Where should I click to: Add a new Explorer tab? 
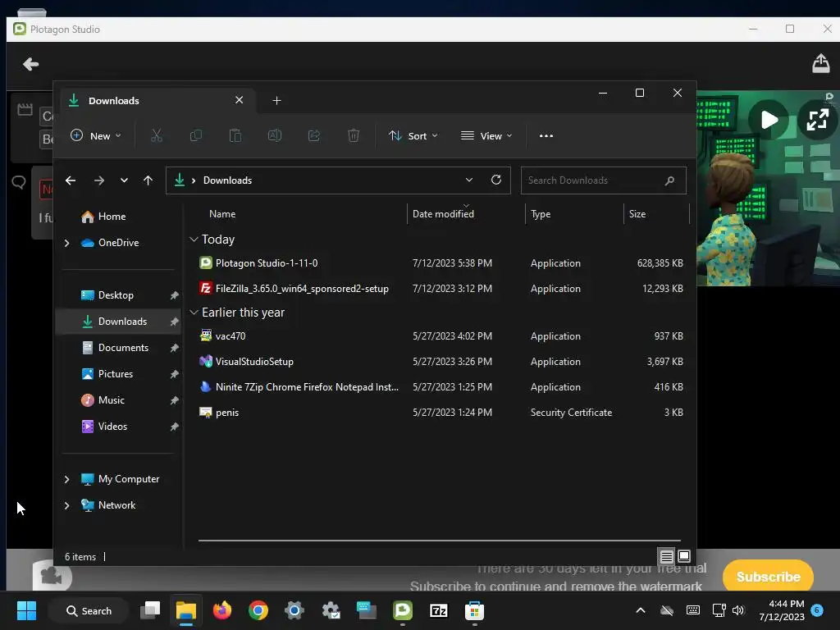(x=276, y=100)
